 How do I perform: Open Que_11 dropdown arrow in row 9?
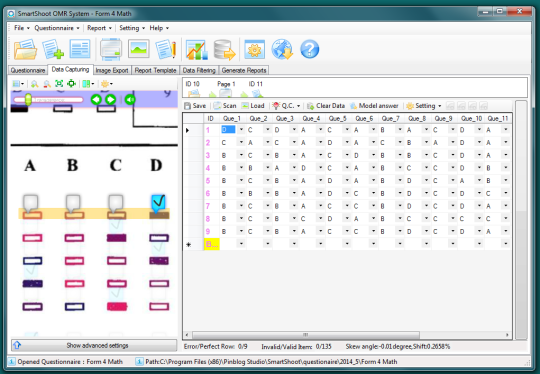point(506,231)
